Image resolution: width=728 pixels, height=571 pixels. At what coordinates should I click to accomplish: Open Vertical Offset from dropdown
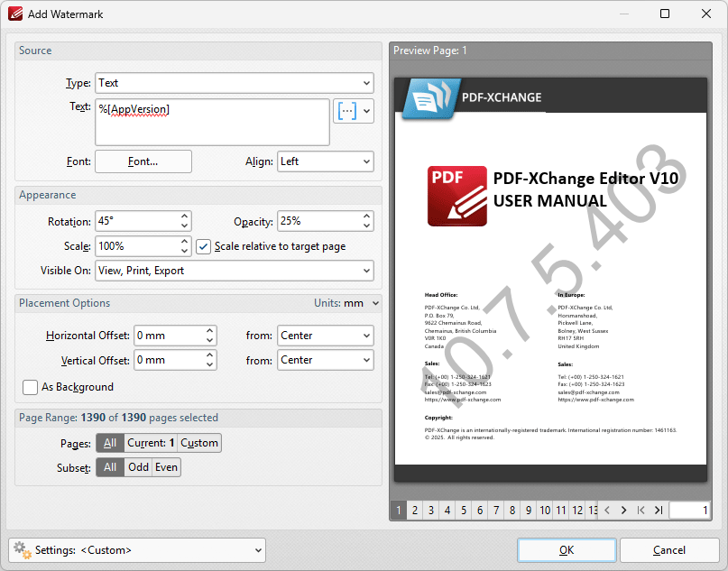click(x=326, y=360)
